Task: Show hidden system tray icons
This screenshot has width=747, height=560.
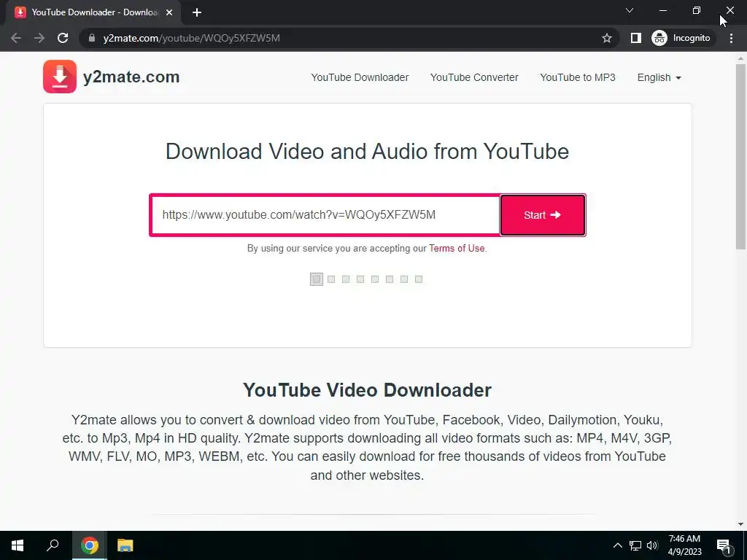Action: pos(617,545)
